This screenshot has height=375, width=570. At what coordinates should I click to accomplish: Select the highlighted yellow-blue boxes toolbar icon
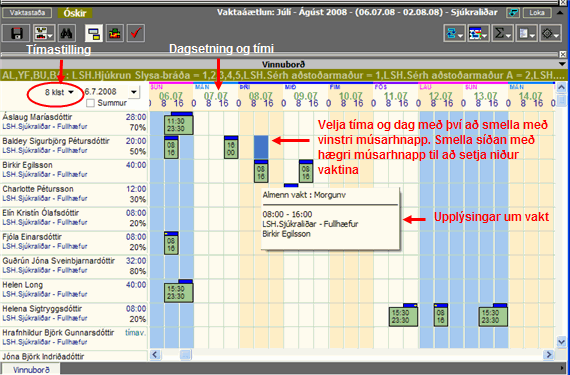pos(94,33)
